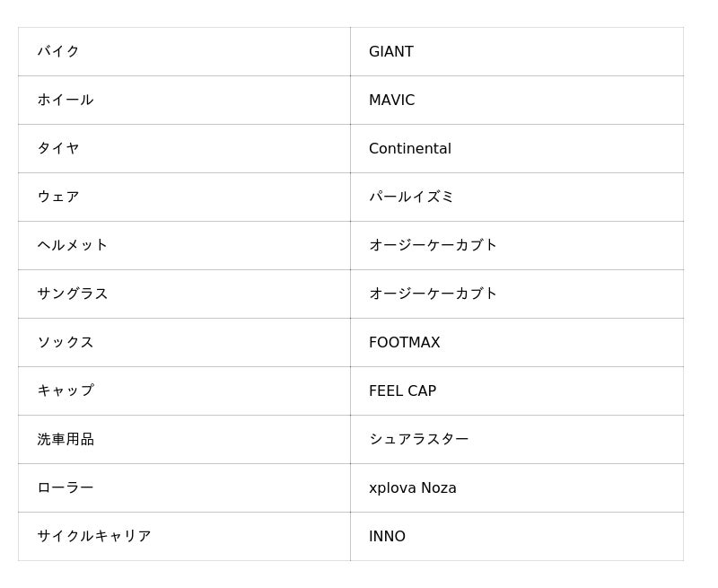The width and height of the screenshot is (718, 588).
Task: Click the タイヤ row label
Action: point(58,148)
